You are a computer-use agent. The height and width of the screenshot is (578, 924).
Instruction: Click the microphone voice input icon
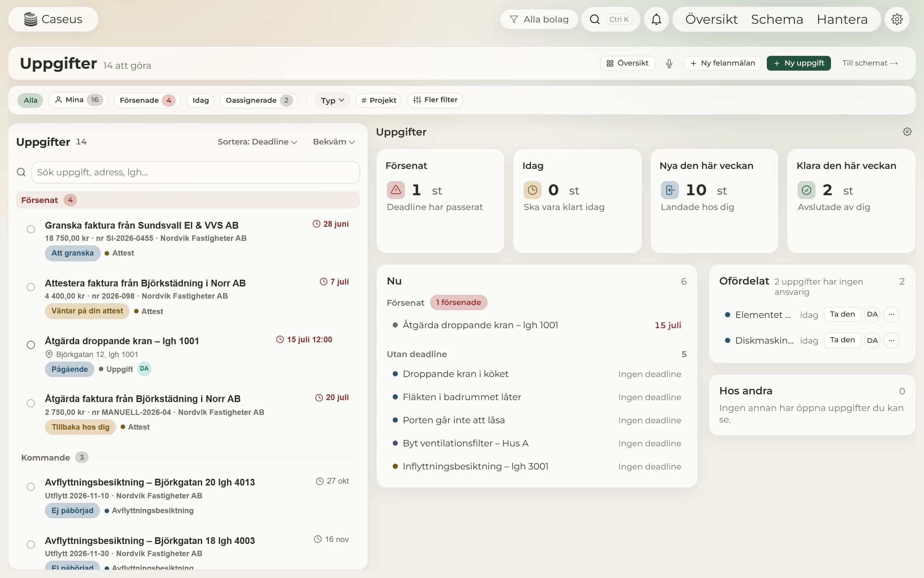pos(669,64)
